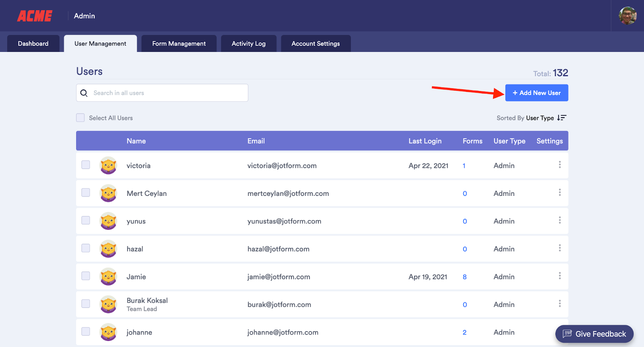Click Jamie's user avatar
The image size is (644, 347).
point(108,277)
